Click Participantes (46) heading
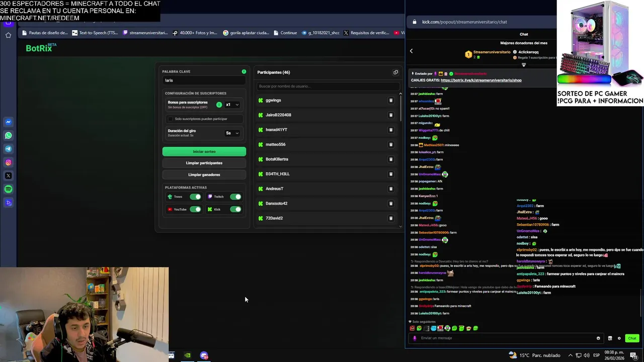 pyautogui.click(x=274, y=72)
